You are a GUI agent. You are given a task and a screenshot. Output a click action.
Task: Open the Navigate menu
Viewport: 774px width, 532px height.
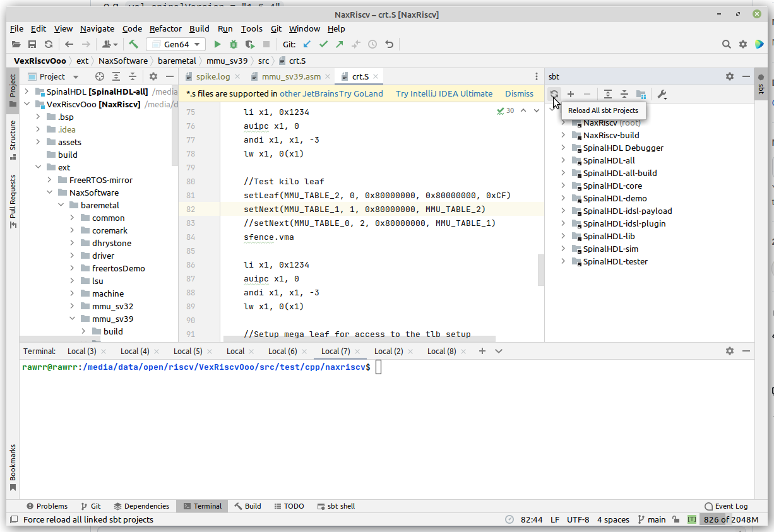tap(97, 28)
